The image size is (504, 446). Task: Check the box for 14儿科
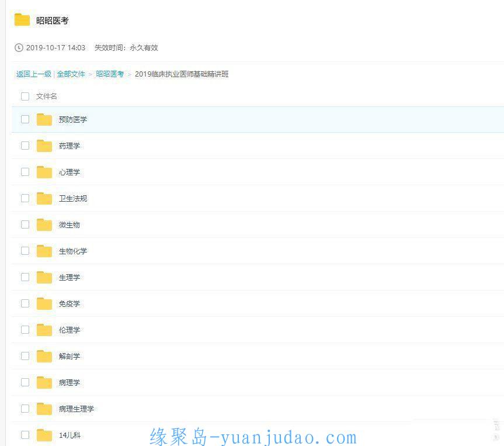(25, 435)
